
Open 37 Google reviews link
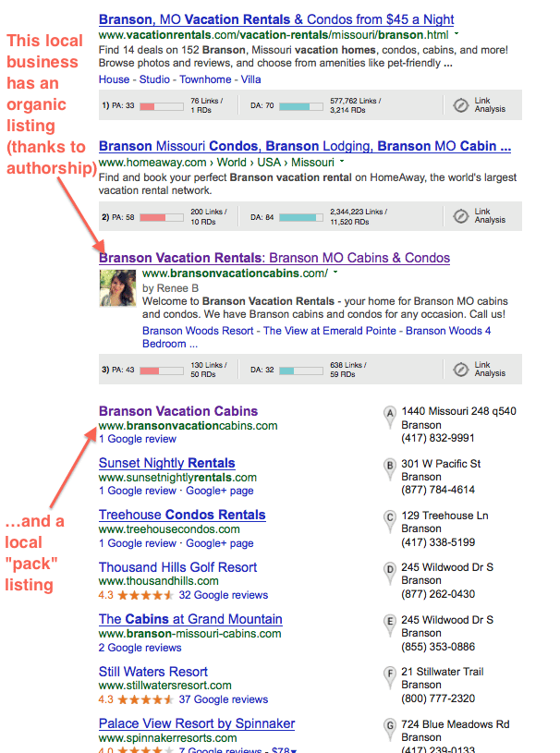pyautogui.click(x=224, y=699)
